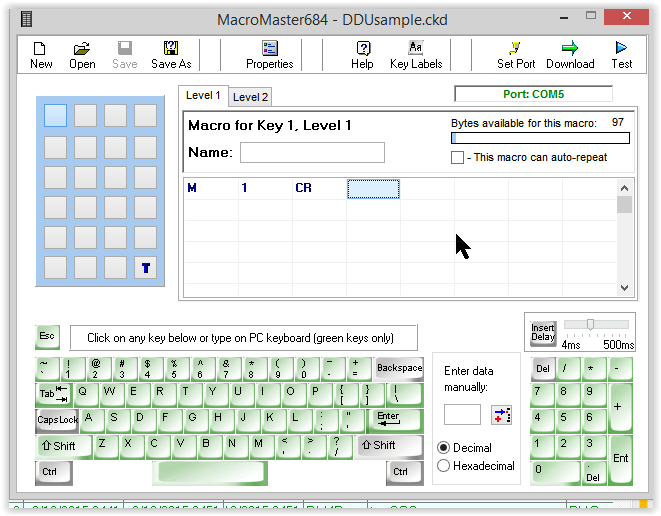Click the Esc key button
This screenshot has width=661, height=516.
coord(47,337)
